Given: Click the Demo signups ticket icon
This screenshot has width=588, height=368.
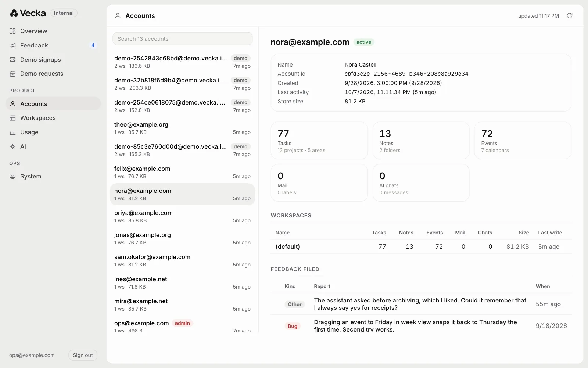Looking at the screenshot, I should (12, 60).
